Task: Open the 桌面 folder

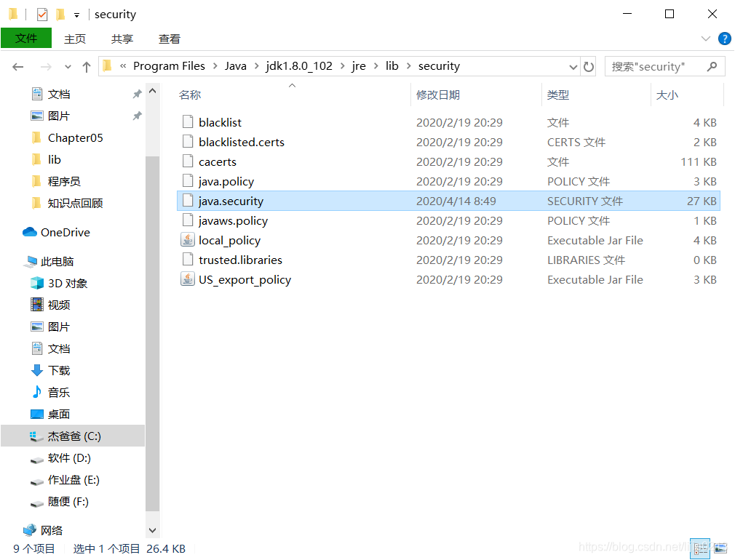Action: coord(59,415)
